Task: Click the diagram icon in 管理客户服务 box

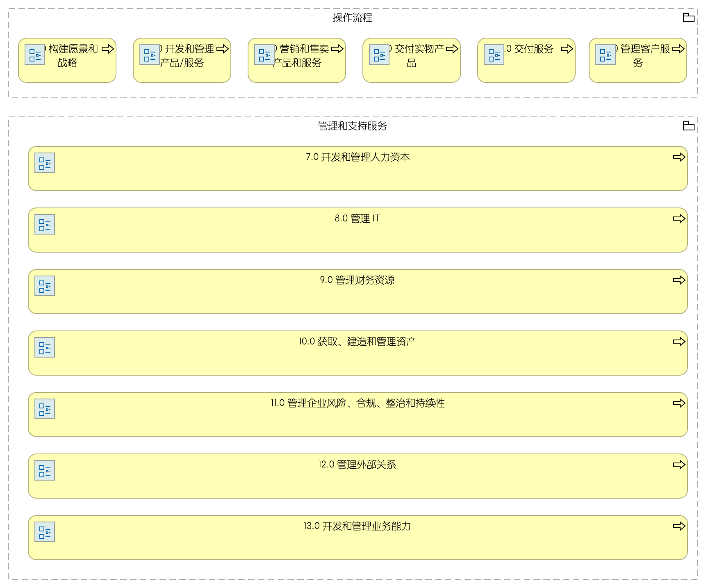Action: pyautogui.click(x=606, y=55)
